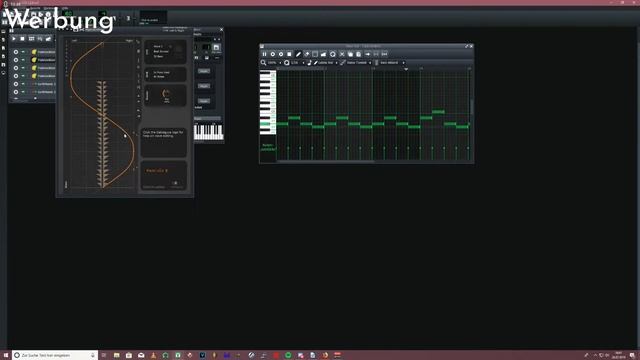This screenshot has height=360, width=640.
Task: Click the highest green note in Piano Roll
Action: 438,112
